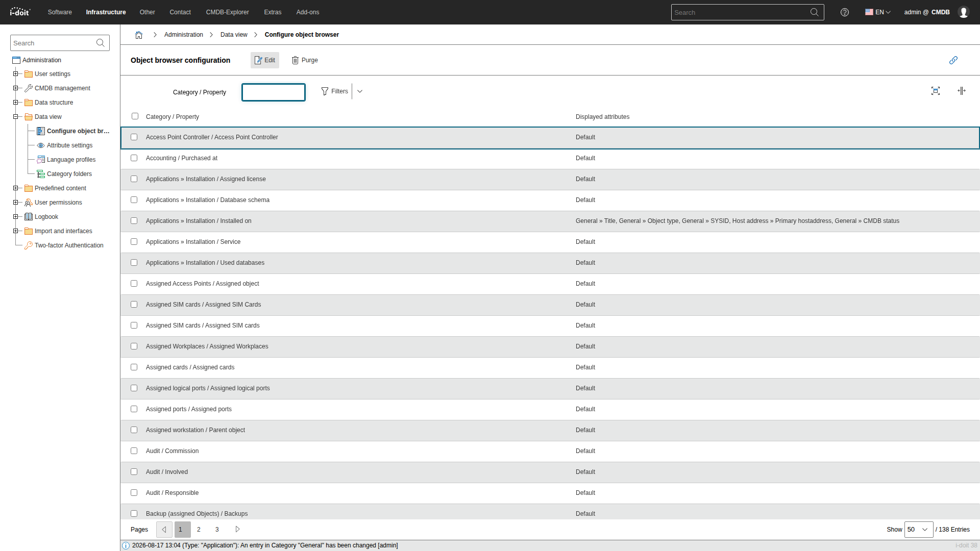The width and height of the screenshot is (980, 551).
Task: Open the help question mark icon
Action: 845,12
